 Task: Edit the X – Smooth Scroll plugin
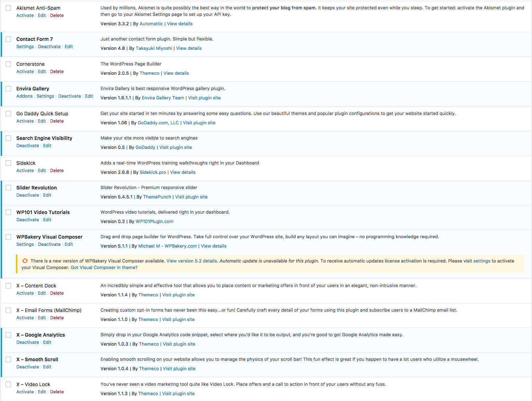coord(47,367)
